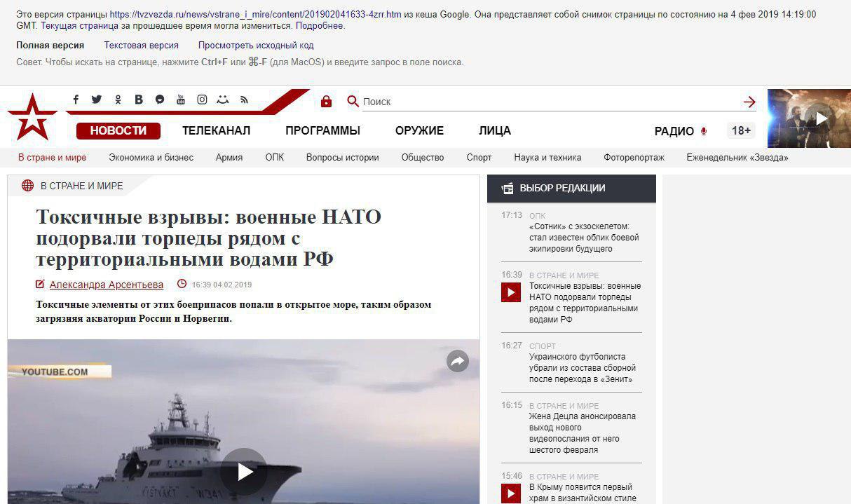
Task: Open the Twitter social icon
Action: [97, 100]
